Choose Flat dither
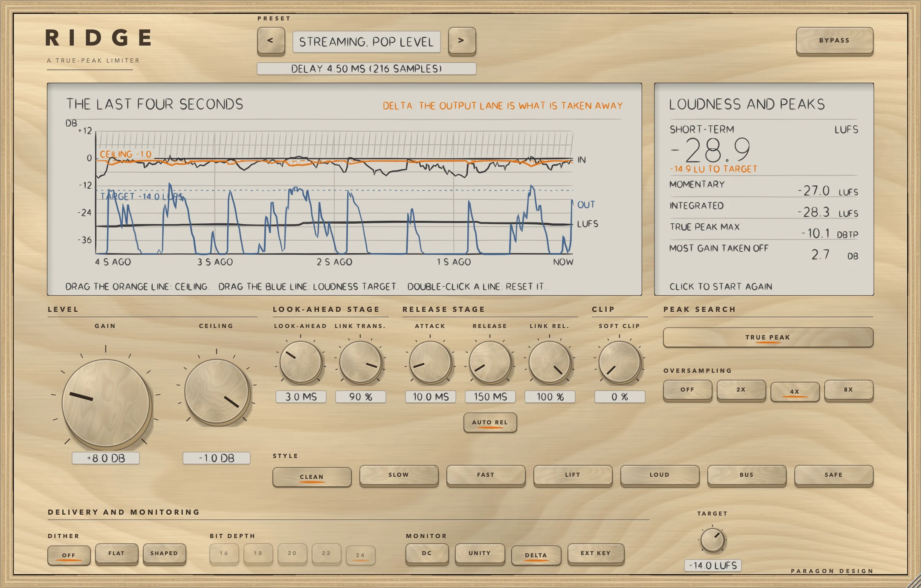Viewport: 921px width, 588px height. pyautogui.click(x=116, y=554)
